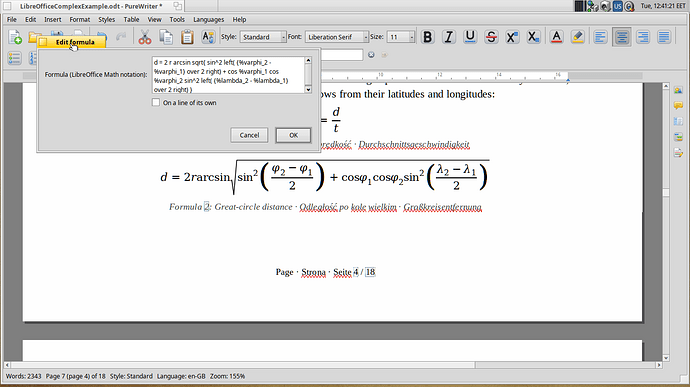Open the Style dropdown showing Standard

click(x=263, y=37)
